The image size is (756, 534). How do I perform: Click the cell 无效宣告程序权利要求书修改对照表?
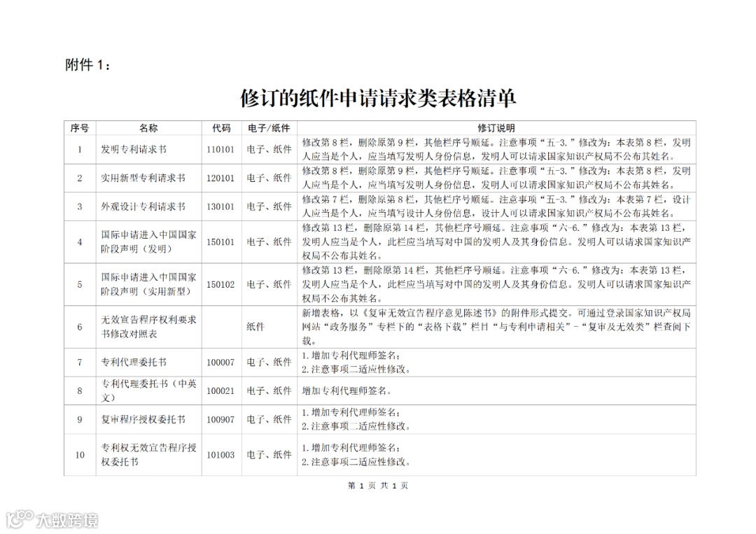tap(148, 326)
